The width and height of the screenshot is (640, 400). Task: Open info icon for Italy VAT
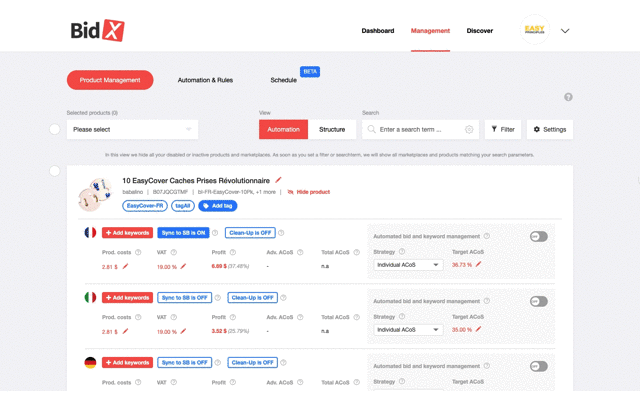click(173, 317)
